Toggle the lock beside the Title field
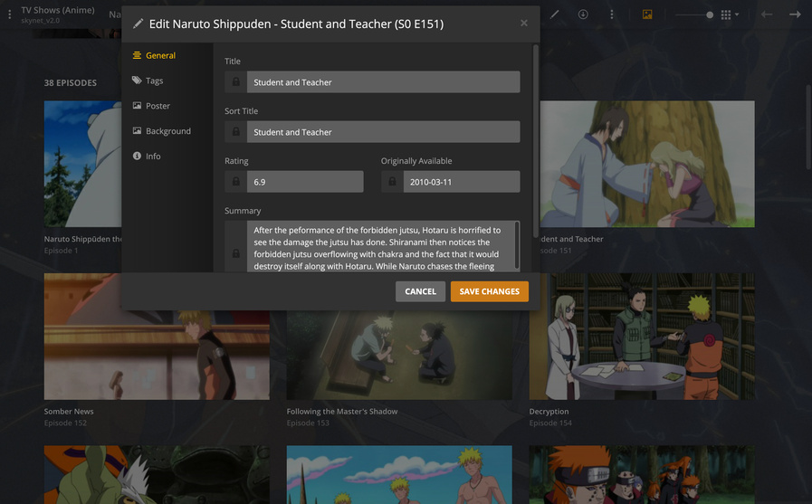This screenshot has height=504, width=812. 235,81
